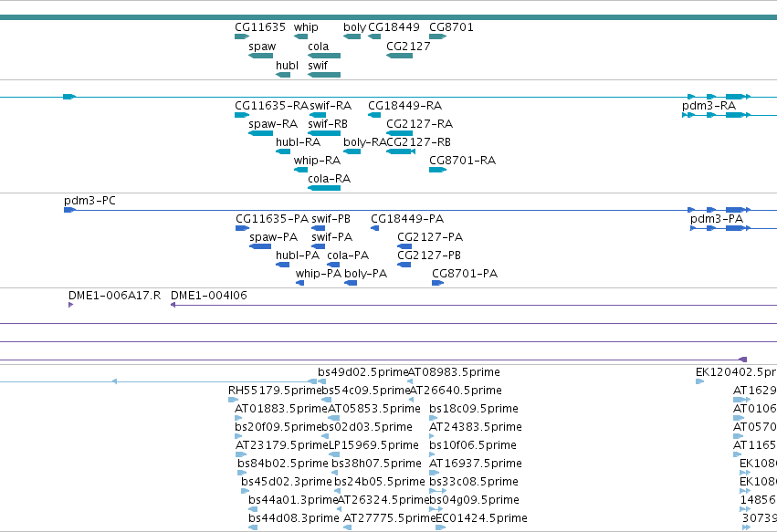Screen dimensions: 777x532
Task: Click the CG8701-PA protein label
Action: point(465,274)
